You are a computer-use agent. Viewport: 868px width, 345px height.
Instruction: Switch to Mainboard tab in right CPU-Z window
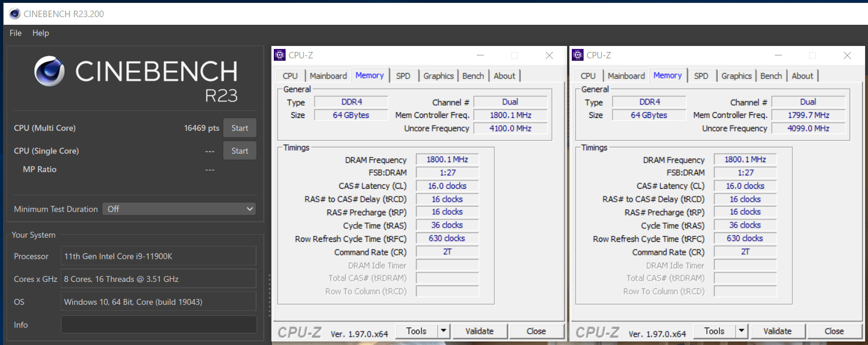point(626,76)
